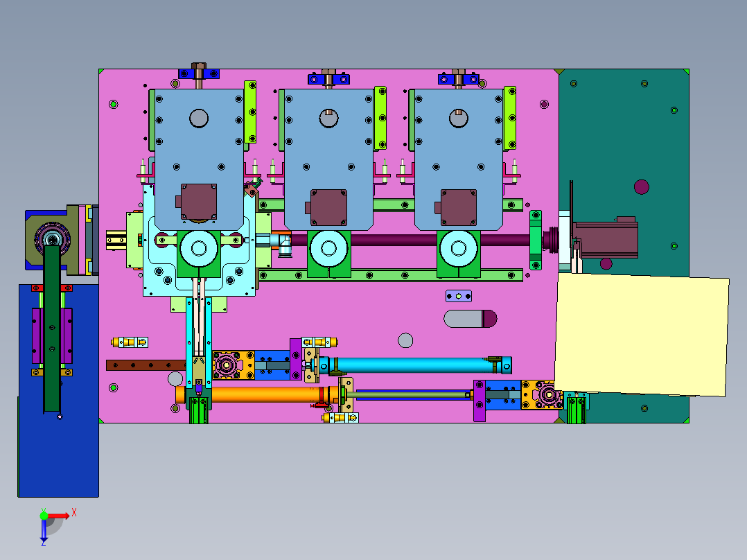Pick the dark purple drive shaft
Viewport: 747px width, 560px height.
[x=410, y=239]
